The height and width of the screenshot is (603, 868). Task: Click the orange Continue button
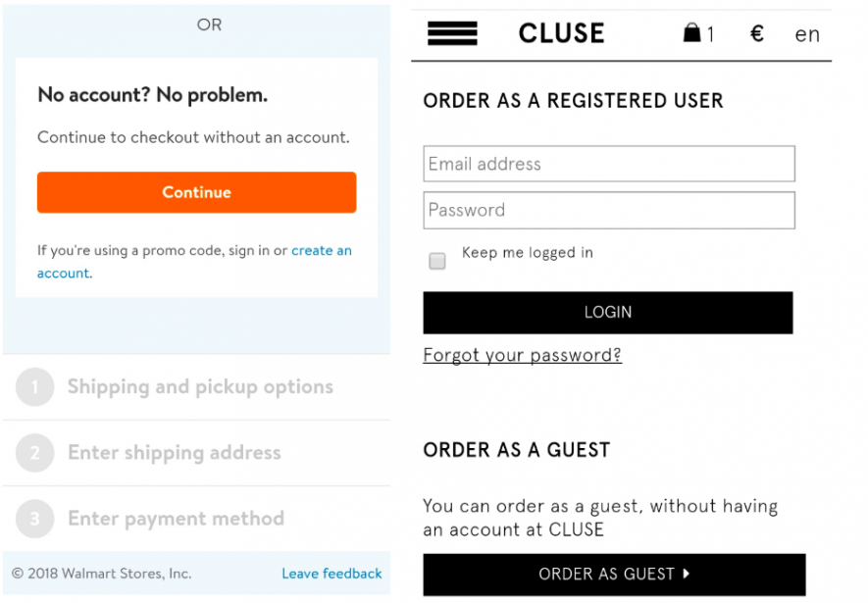(196, 192)
